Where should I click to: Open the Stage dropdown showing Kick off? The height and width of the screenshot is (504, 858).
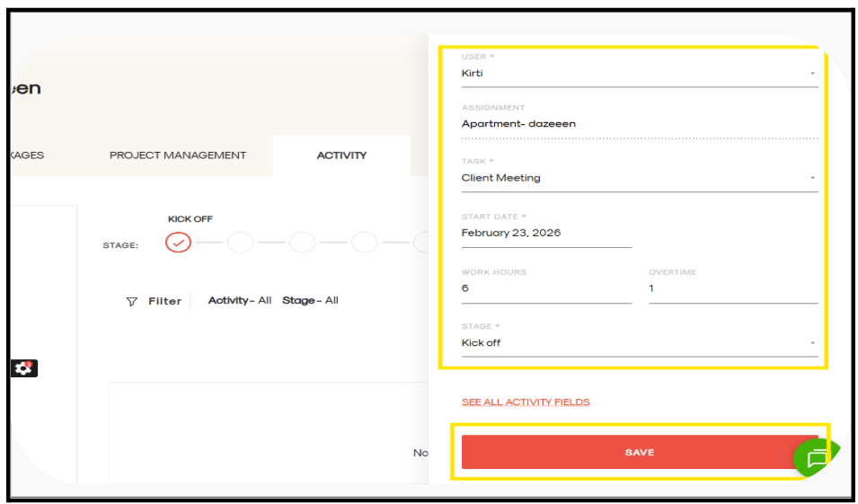tap(638, 343)
